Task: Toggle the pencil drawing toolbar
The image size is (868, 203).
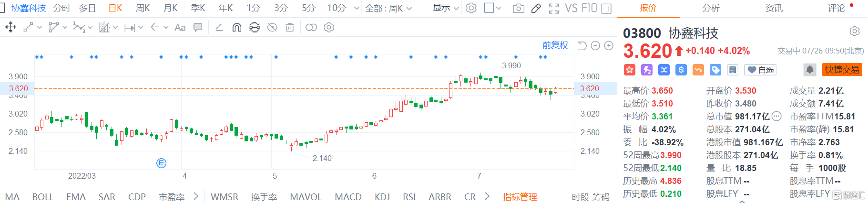Action: click(536, 9)
